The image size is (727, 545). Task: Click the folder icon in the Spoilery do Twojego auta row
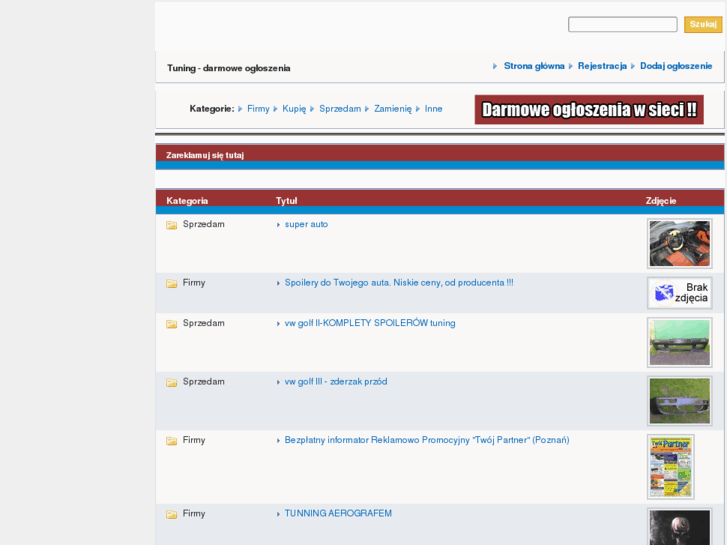pos(172,283)
